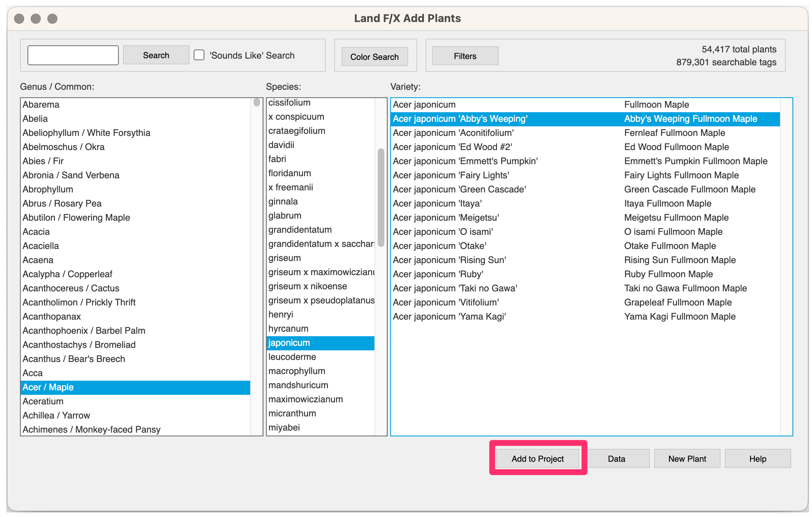Select species macrophyllum

click(x=321, y=371)
